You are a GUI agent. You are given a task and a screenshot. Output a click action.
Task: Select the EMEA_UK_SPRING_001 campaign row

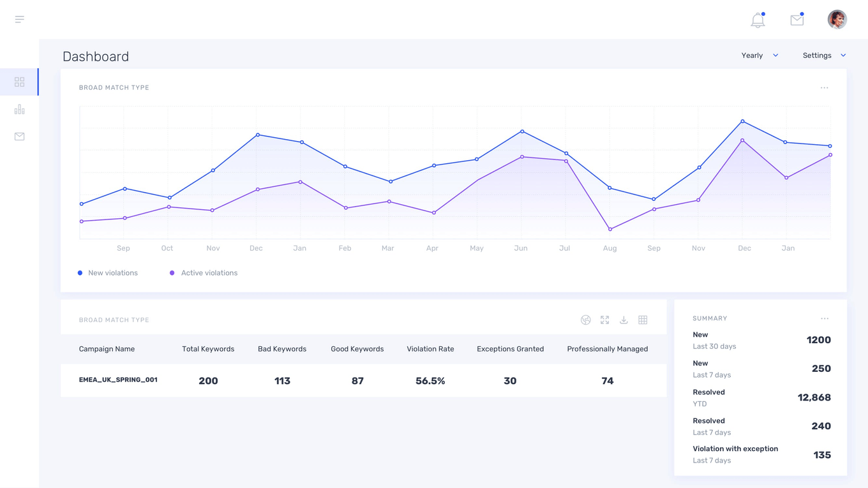coord(118,380)
